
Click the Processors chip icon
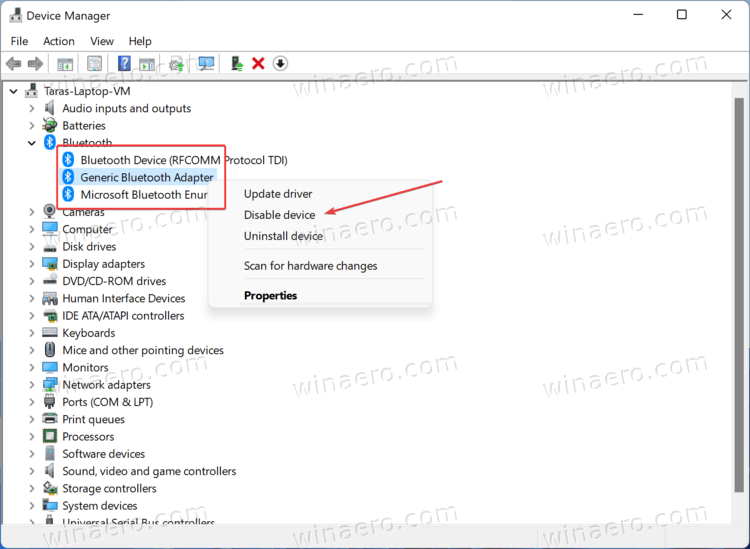[x=50, y=436]
